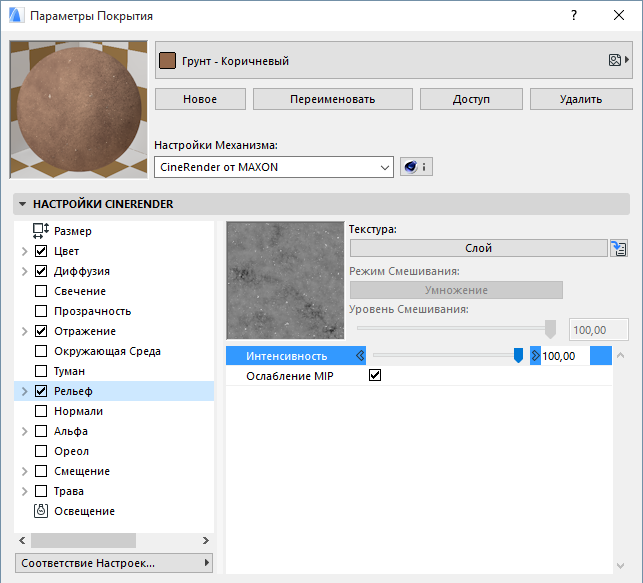
Task: Select the Размер size icon
Action: point(41,231)
